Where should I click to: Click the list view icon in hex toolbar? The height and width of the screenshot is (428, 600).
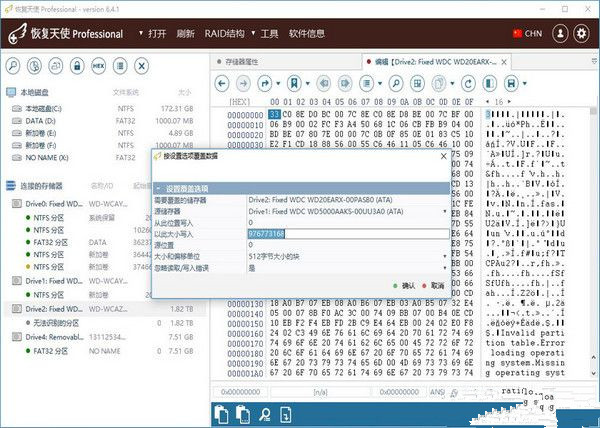pos(367,83)
